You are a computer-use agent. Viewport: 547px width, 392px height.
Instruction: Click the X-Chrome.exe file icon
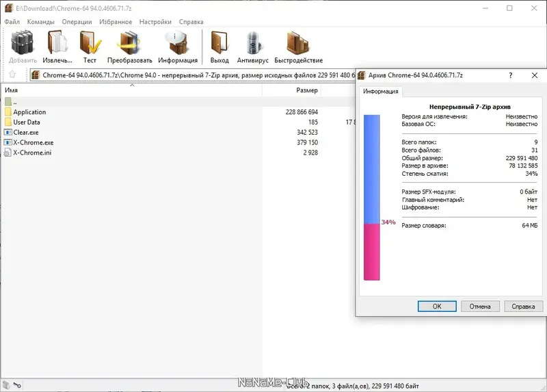(x=8, y=142)
